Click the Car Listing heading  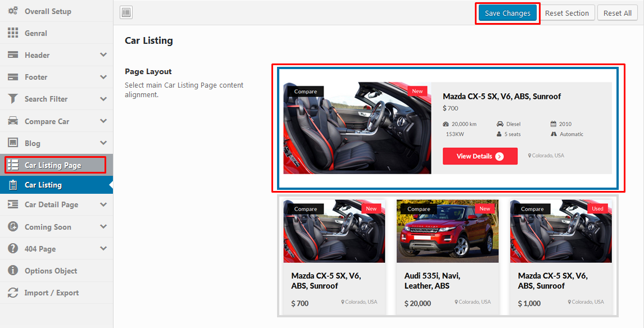tap(149, 40)
